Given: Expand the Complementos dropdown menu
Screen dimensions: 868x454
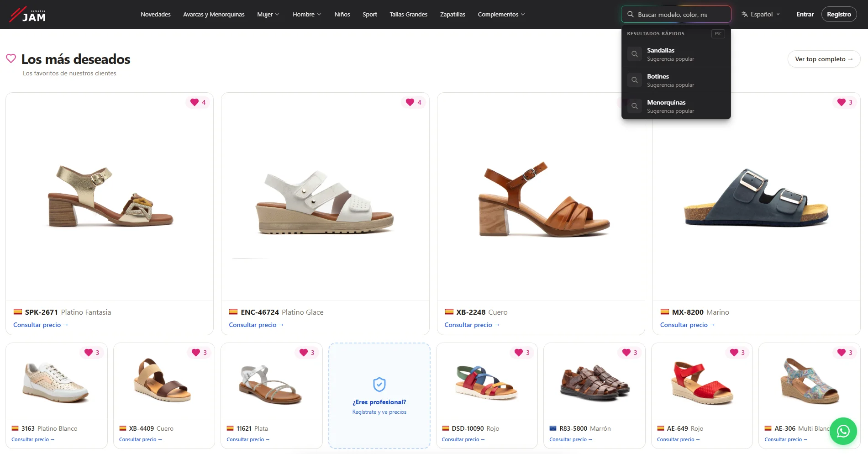Looking at the screenshot, I should click(x=501, y=14).
